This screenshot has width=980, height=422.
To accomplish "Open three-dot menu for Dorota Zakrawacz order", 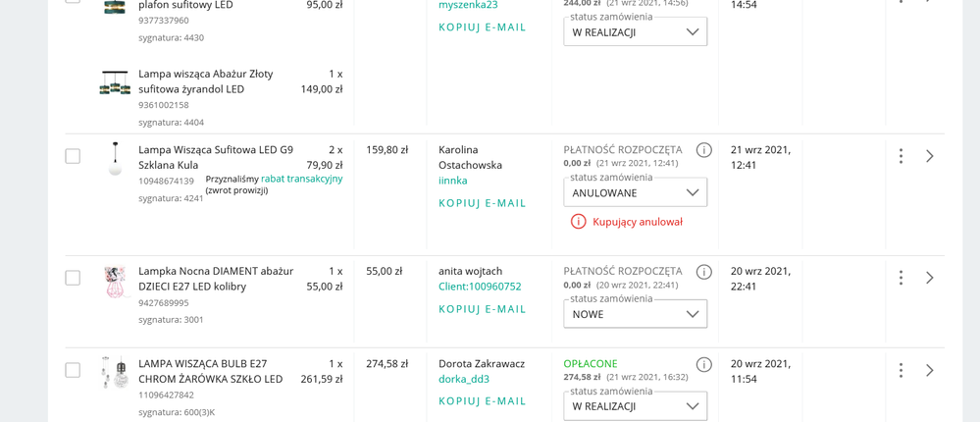I will (x=900, y=370).
